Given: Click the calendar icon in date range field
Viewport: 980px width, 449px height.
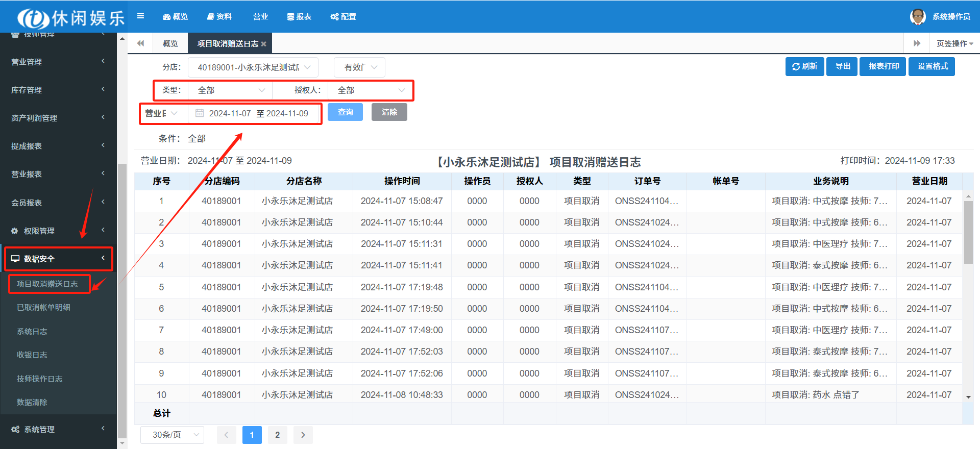Looking at the screenshot, I should pos(200,113).
